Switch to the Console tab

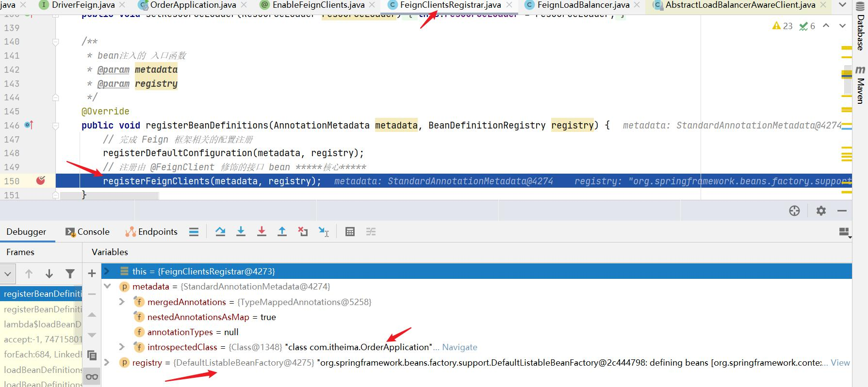tap(88, 232)
